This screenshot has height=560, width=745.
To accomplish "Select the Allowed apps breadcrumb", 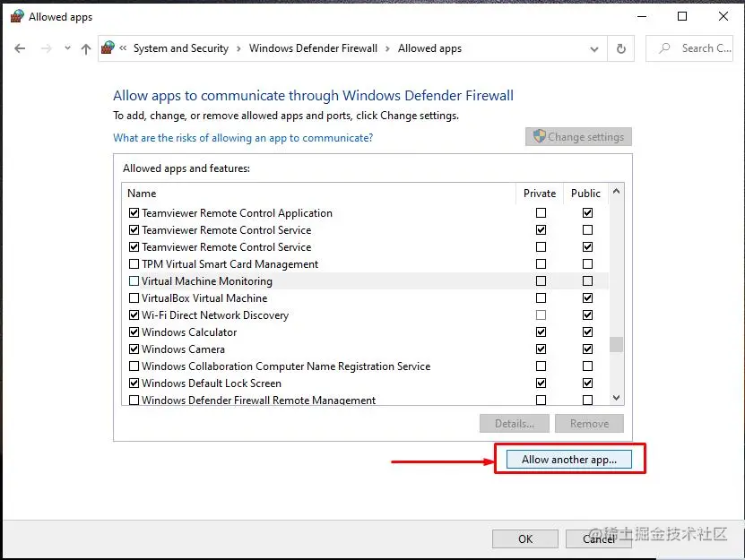I will 429,48.
